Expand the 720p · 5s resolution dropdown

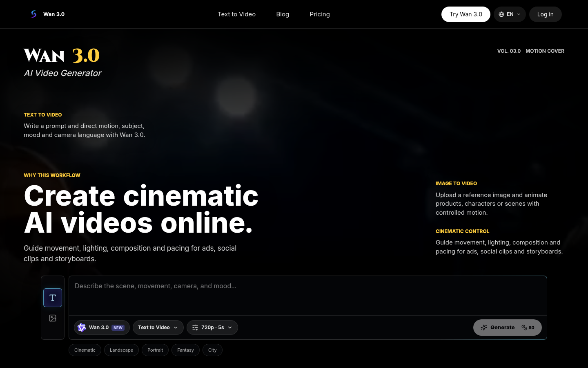(x=212, y=328)
